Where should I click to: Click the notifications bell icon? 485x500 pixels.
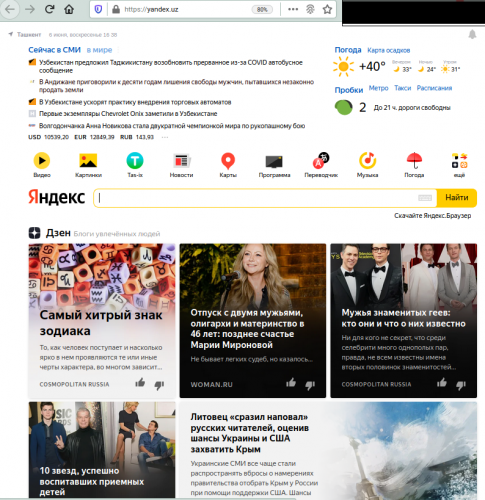pyautogui.click(x=472, y=34)
